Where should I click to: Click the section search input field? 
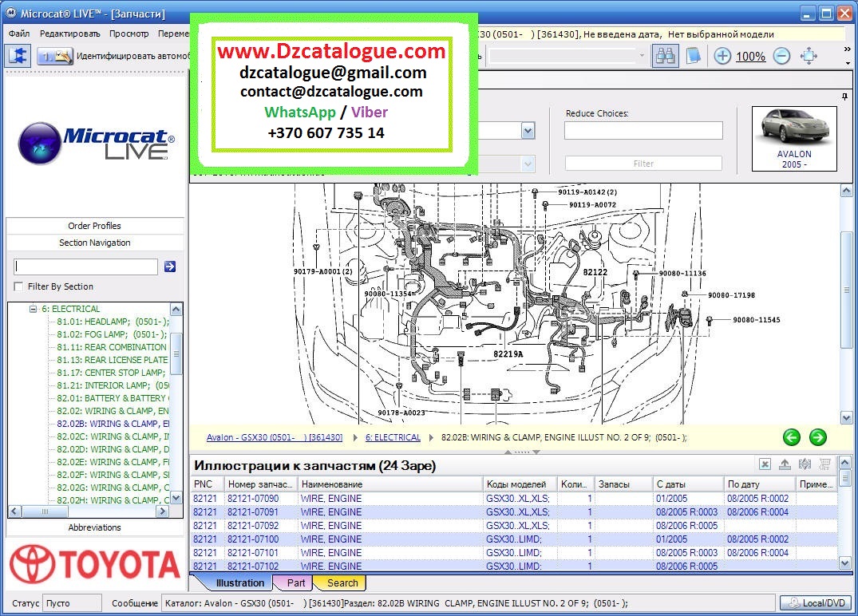[x=85, y=267]
